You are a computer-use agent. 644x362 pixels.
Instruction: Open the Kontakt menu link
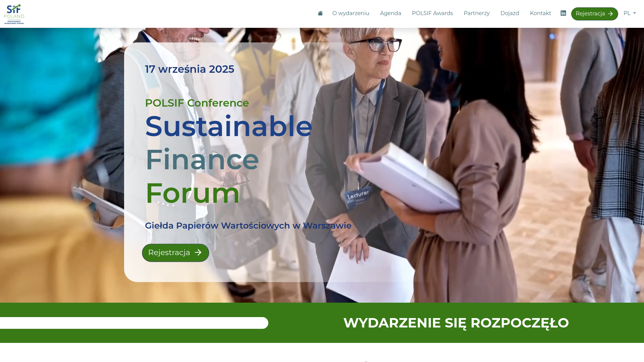pos(540,13)
